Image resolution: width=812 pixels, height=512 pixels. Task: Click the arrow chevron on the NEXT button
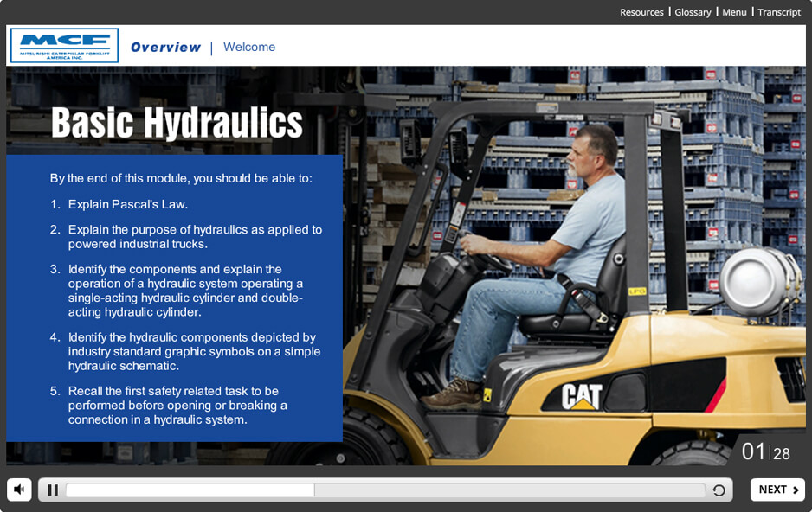(x=796, y=490)
